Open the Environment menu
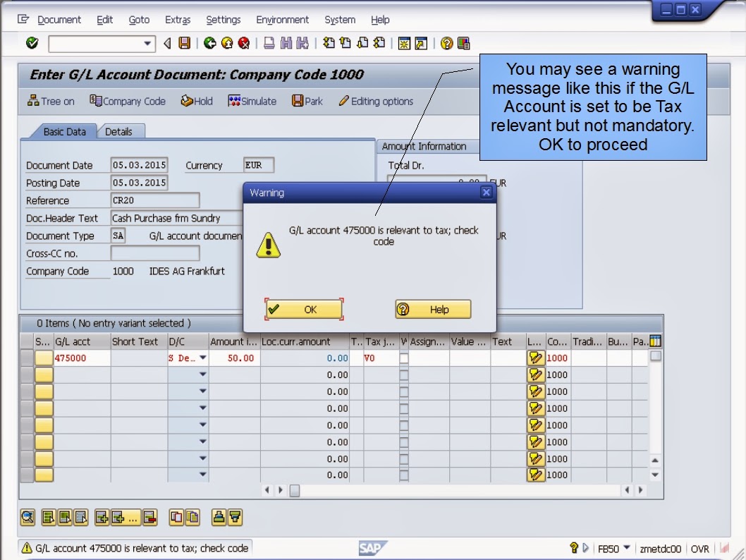Image resolution: width=746 pixels, height=560 pixels. 282,20
